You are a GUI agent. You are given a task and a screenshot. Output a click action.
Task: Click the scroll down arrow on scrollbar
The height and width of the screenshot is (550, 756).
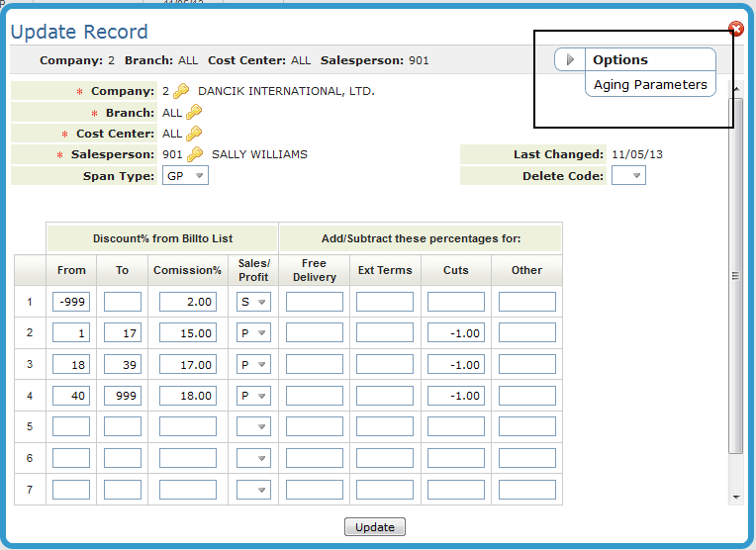click(735, 497)
